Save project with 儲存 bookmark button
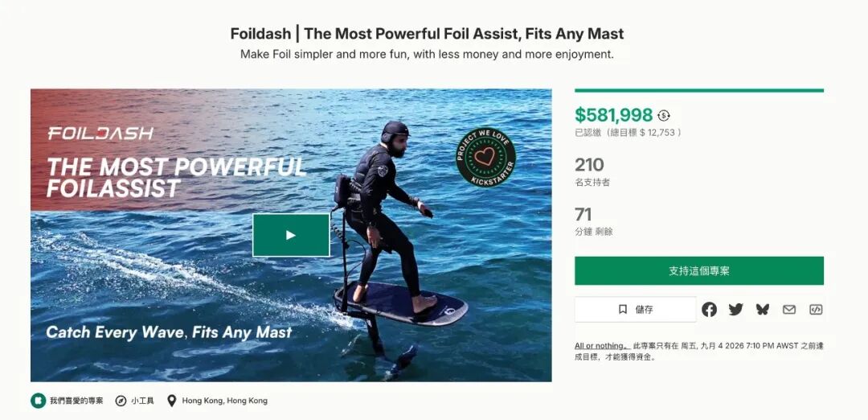This screenshot has height=420, width=868. point(635,310)
